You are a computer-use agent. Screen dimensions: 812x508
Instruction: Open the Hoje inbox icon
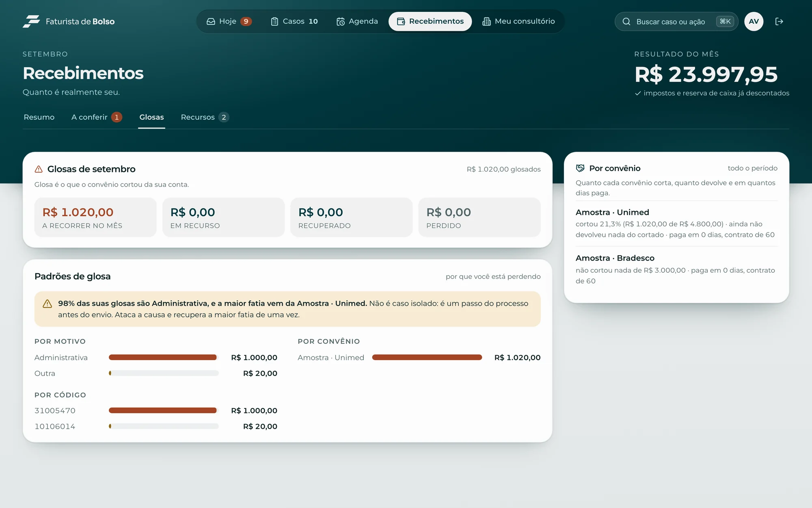(x=211, y=22)
